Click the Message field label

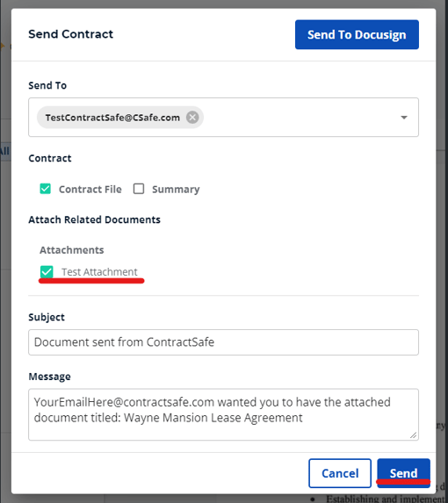(x=49, y=377)
